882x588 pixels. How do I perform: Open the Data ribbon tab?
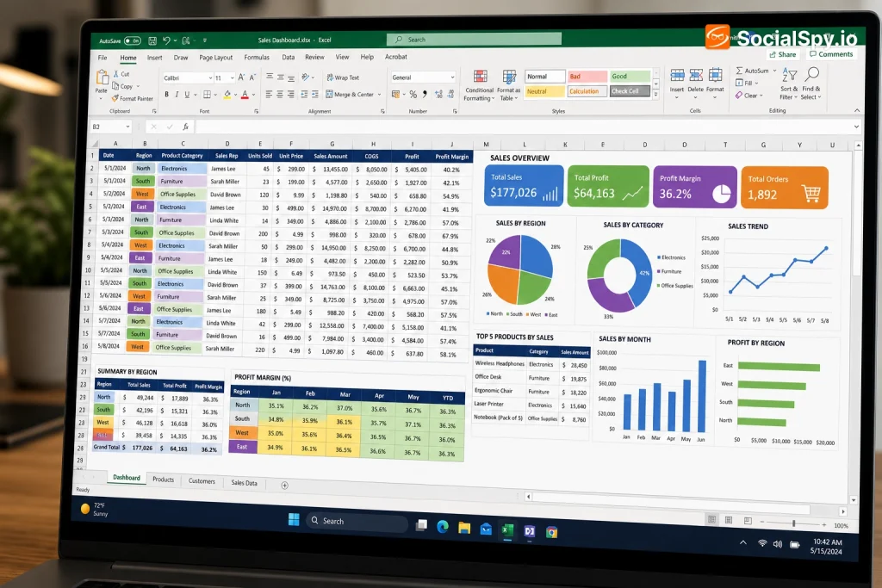coord(288,58)
